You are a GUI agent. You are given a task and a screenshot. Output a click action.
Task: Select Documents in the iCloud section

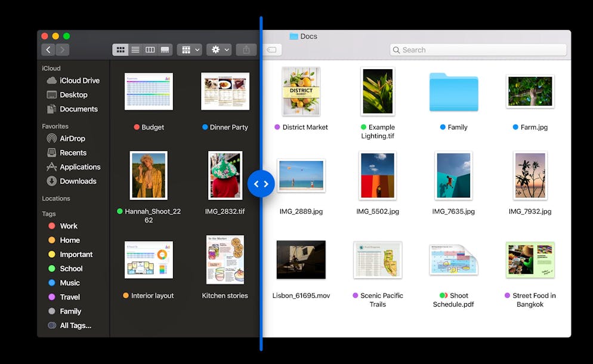(x=78, y=109)
